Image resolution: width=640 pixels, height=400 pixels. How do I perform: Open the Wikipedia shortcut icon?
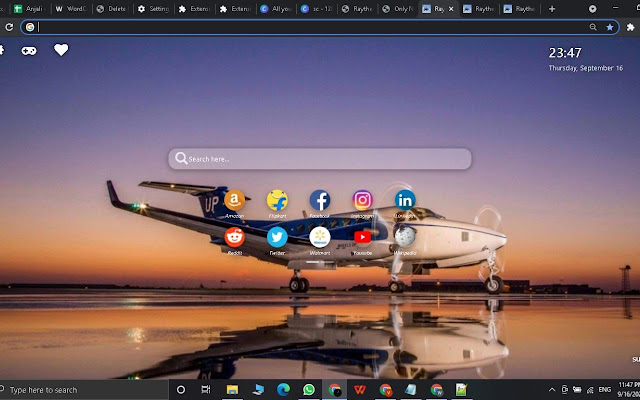405,237
